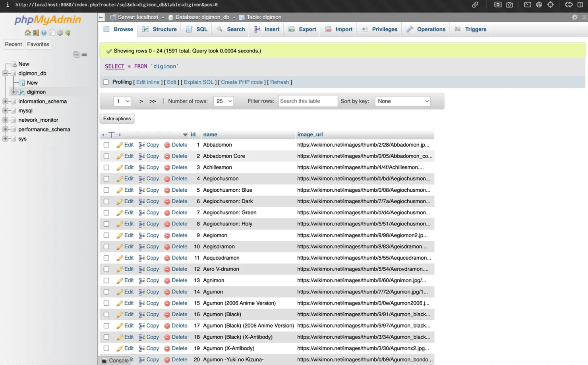
Task: Sort by the name column header
Action: pos(210,135)
